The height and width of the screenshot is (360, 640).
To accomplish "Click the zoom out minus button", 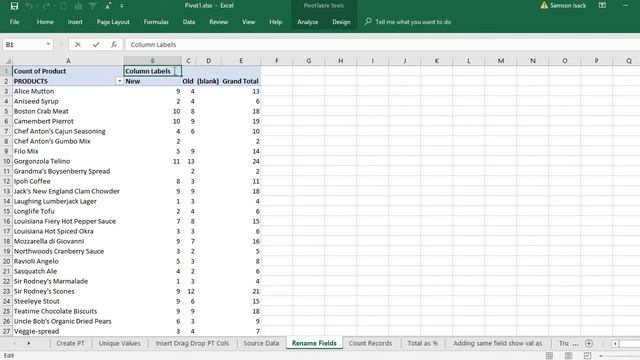I will point(601,356).
